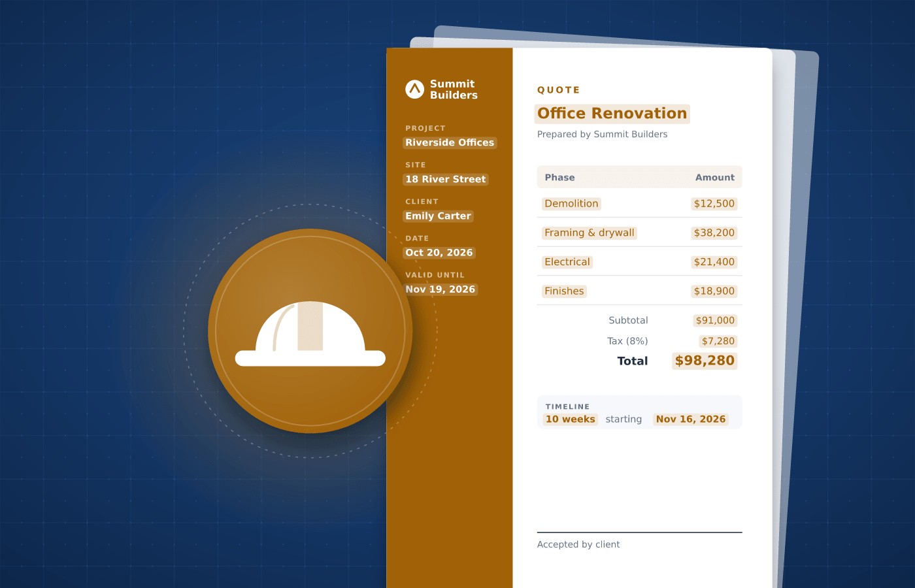Click the $12,500 amount
The image size is (915, 588).
pos(714,204)
